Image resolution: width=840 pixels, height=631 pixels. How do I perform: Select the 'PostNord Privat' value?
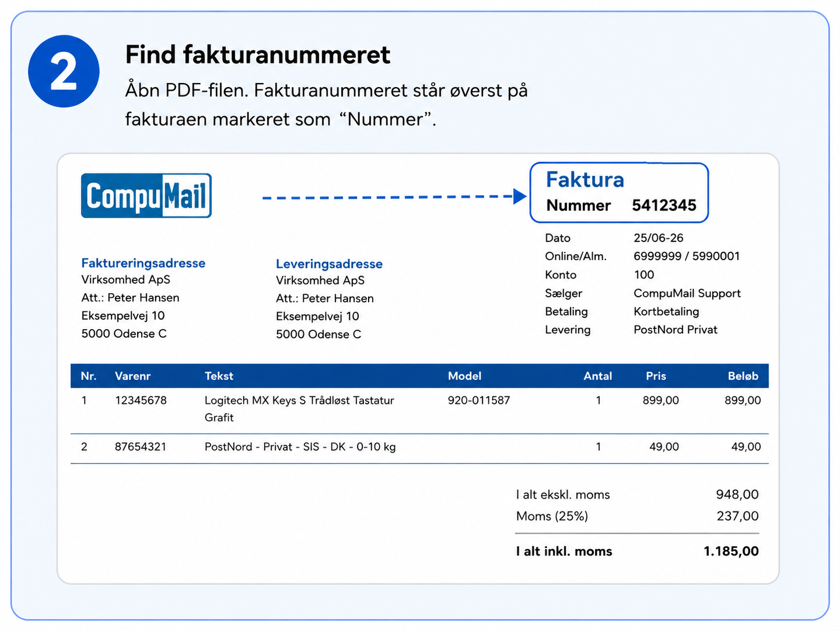pos(675,330)
